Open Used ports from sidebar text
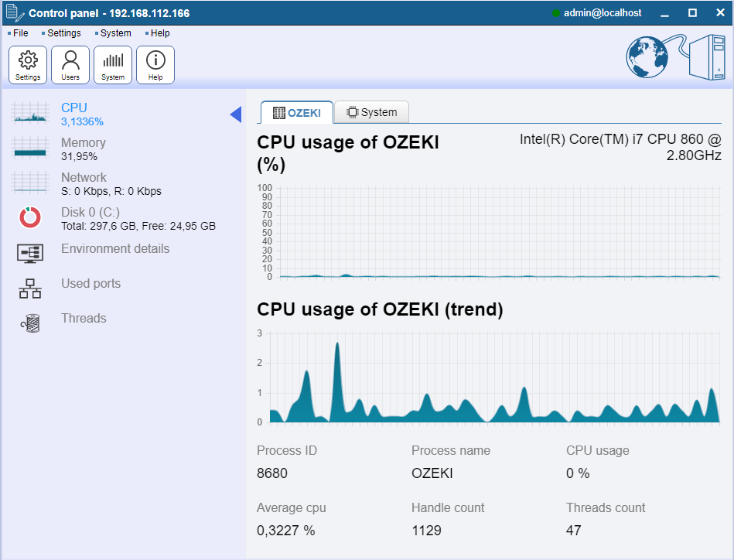Screen dimensions: 734x560 (x=90, y=283)
